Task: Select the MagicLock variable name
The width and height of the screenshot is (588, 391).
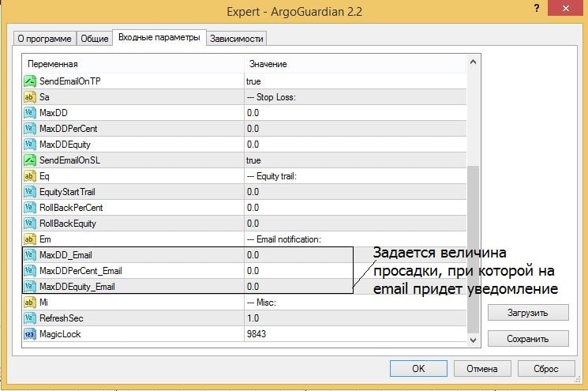Action: pos(60,334)
